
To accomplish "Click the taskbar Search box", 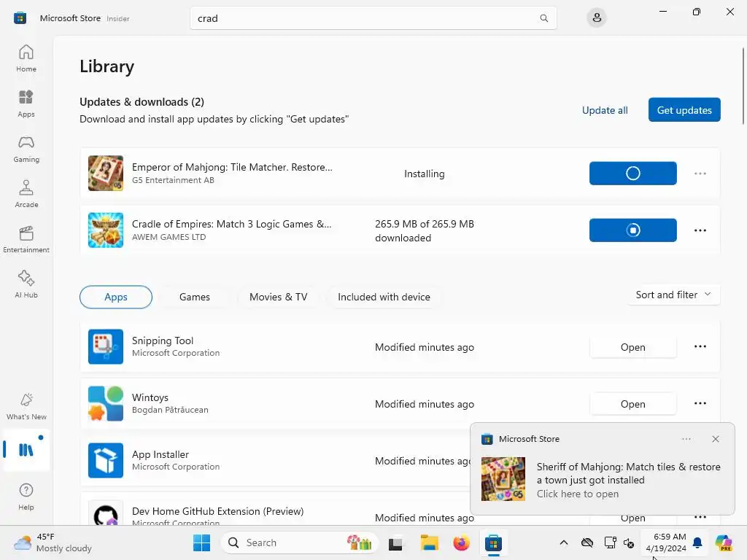I will pos(299,542).
